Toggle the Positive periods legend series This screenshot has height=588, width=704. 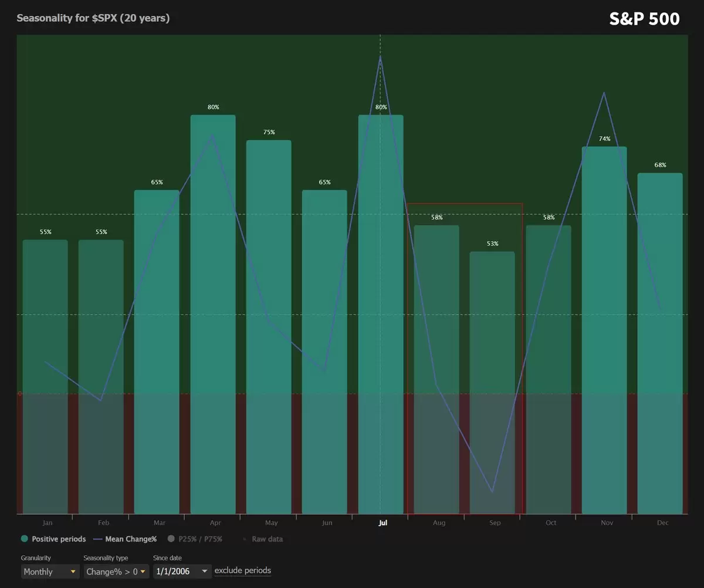pos(53,539)
